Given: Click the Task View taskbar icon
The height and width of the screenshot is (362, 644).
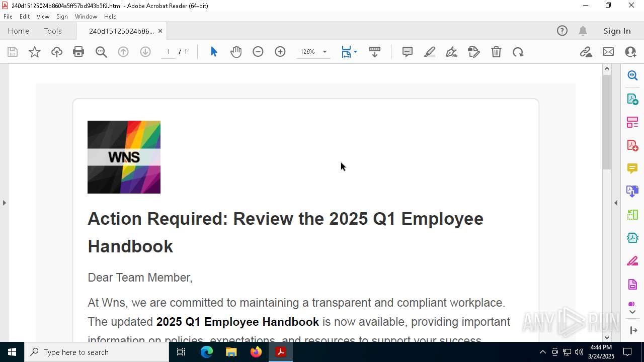Looking at the screenshot, I should click(181, 352).
